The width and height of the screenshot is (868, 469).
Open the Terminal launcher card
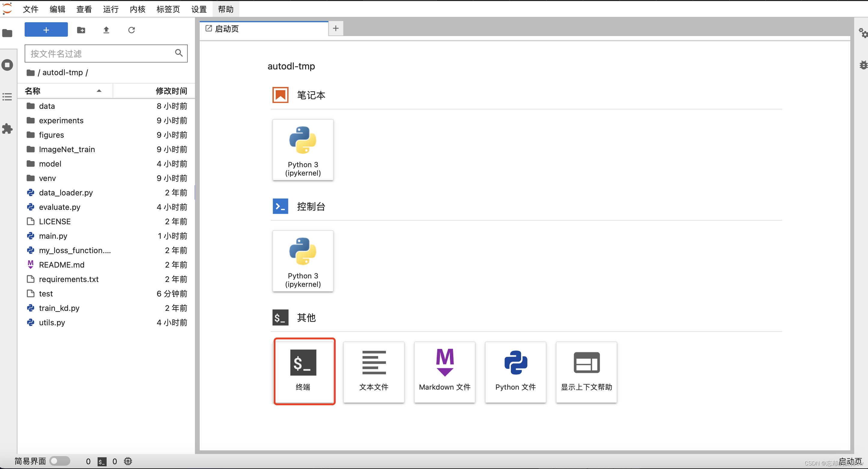tap(303, 372)
